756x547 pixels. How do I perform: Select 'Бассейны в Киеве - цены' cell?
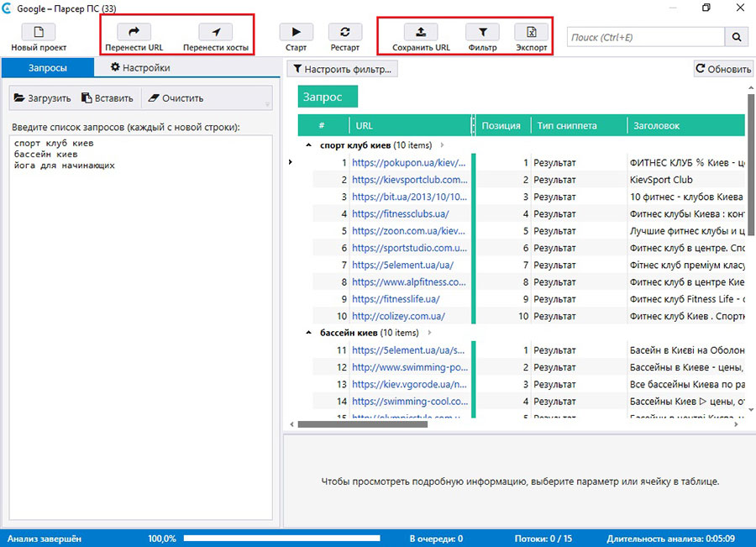[x=686, y=367]
